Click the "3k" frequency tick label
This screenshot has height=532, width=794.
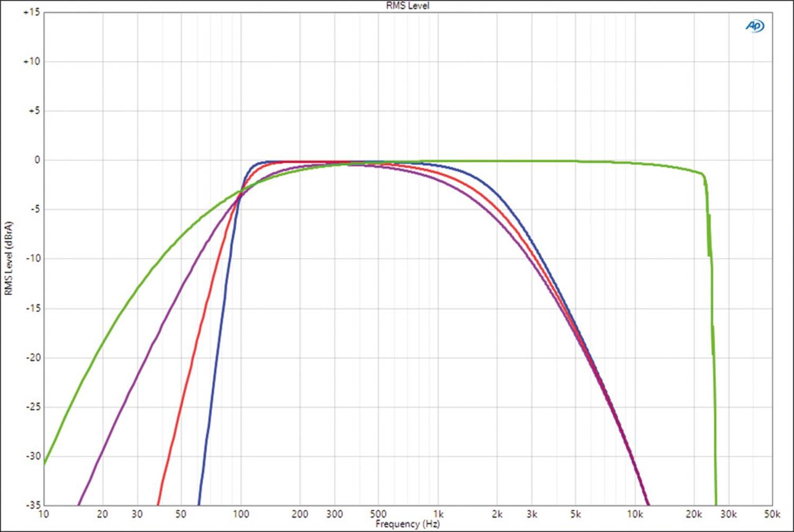point(532,514)
